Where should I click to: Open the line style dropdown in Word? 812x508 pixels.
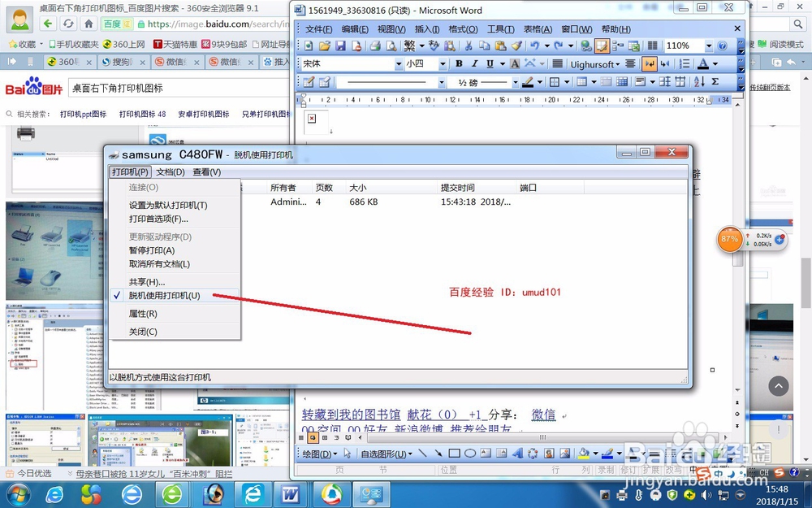pyautogui.click(x=442, y=82)
